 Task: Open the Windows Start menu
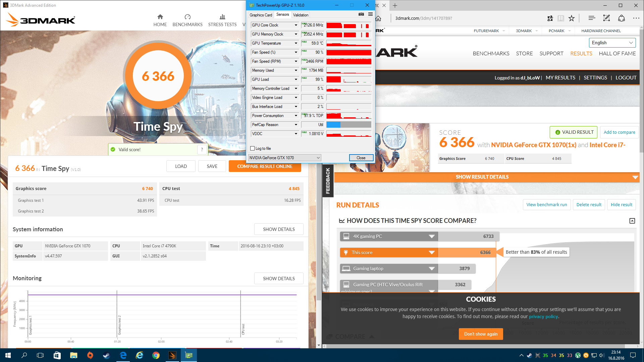point(8,355)
